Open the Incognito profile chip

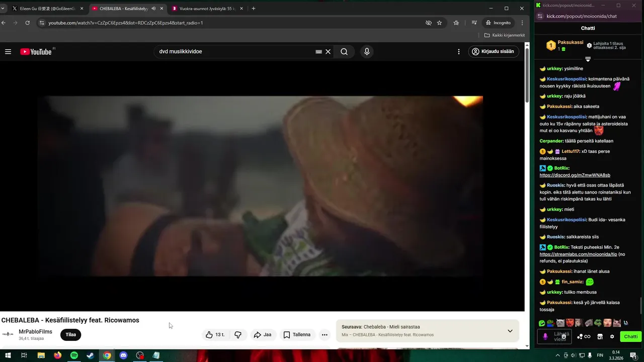(498, 23)
